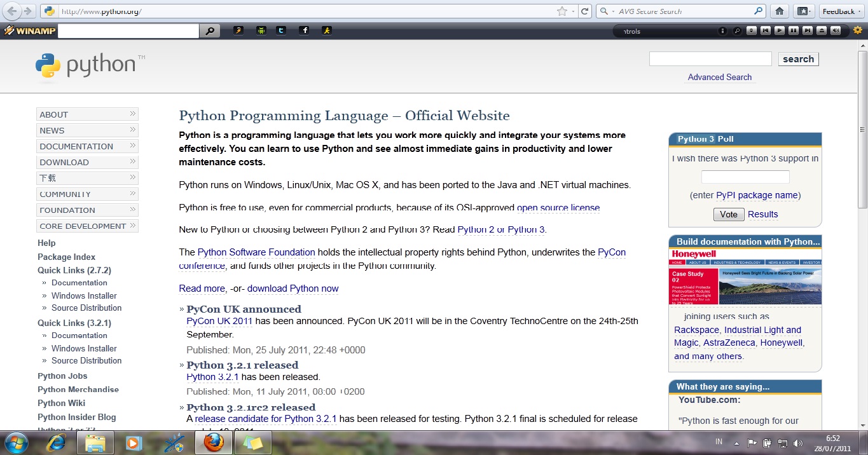Open the 'open source license' link

(558, 208)
